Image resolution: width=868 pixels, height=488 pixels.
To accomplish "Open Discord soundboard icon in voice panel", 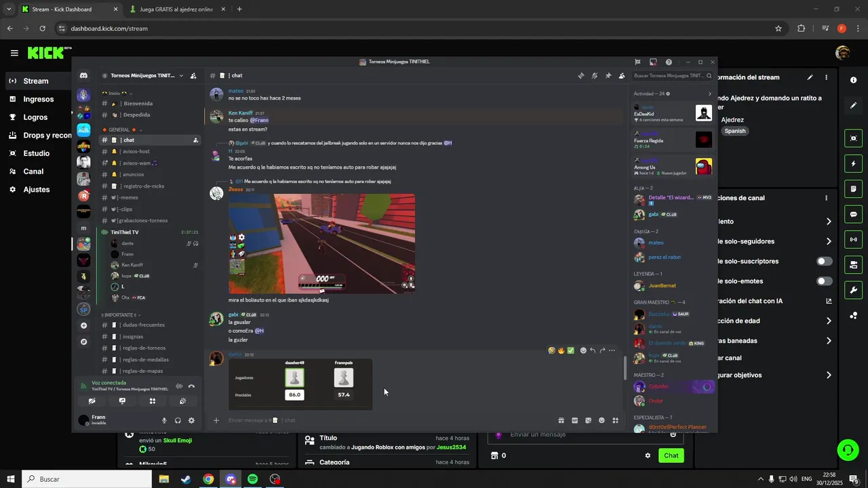I will [x=182, y=401].
